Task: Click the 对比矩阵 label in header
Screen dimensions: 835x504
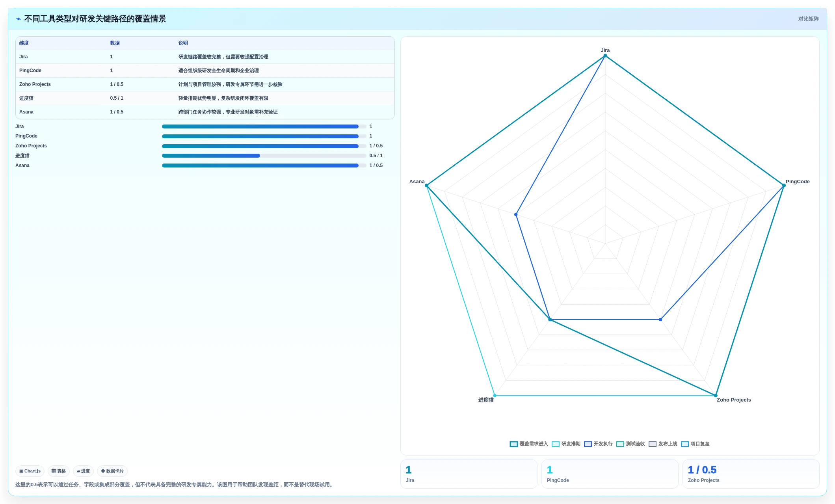Action: (x=808, y=19)
